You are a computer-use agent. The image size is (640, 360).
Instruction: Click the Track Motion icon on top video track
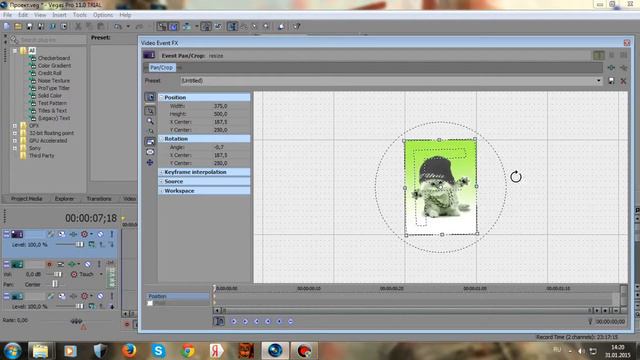pyautogui.click(x=62, y=234)
